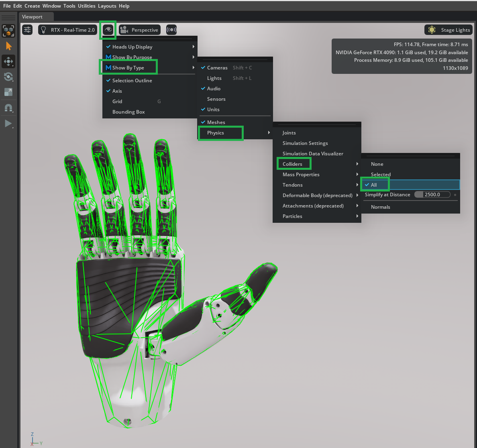
Task: Click the Stage Lights button
Action: coord(448,30)
